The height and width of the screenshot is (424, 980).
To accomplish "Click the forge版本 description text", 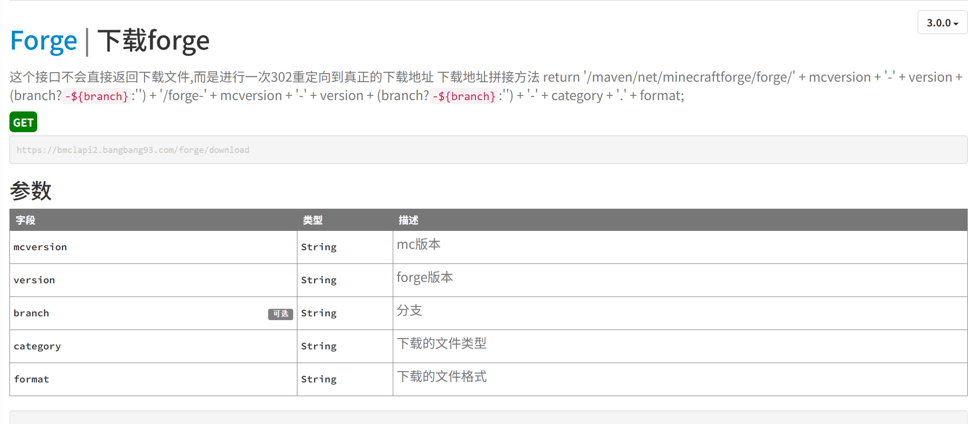I will (425, 278).
